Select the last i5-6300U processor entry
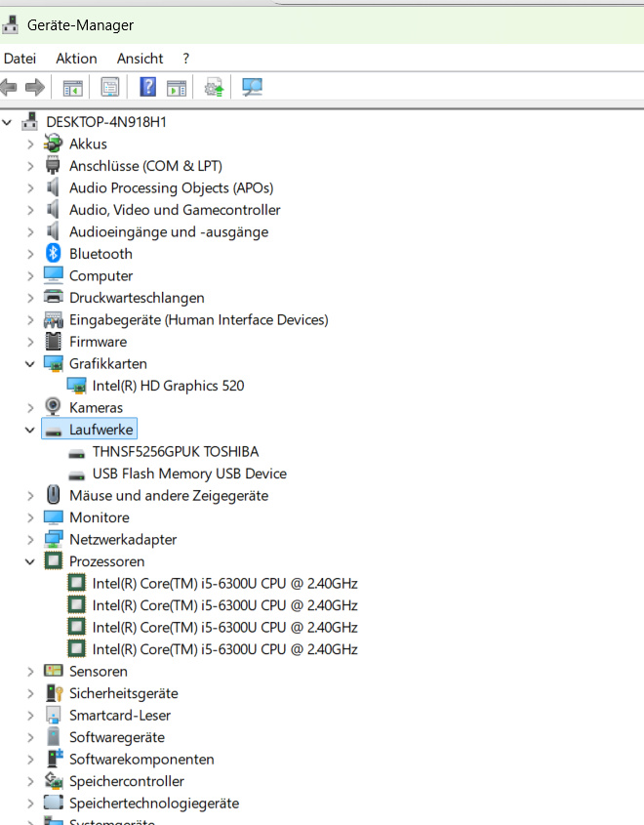Screen dimensions: 644x825 pyautogui.click(x=225, y=650)
